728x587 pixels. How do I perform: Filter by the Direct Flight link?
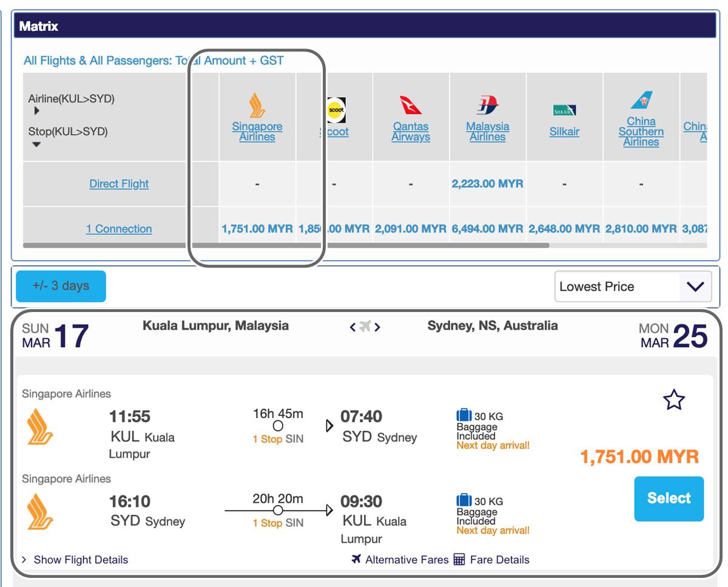119,184
